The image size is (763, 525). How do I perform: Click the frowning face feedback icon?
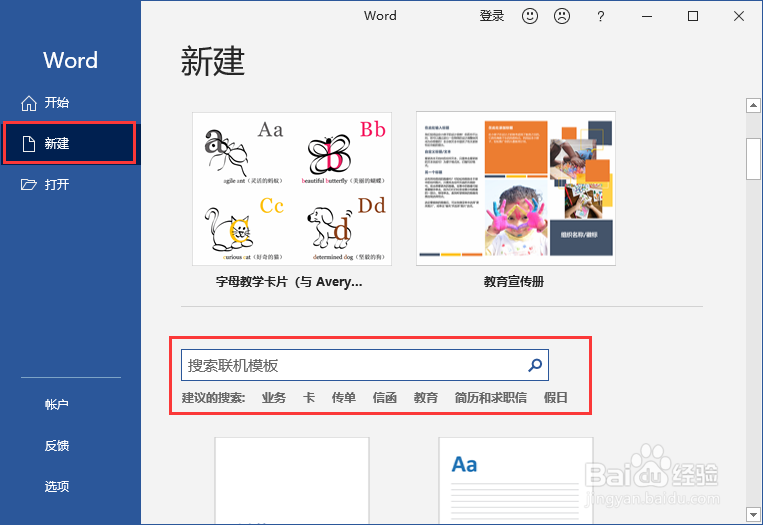click(562, 16)
